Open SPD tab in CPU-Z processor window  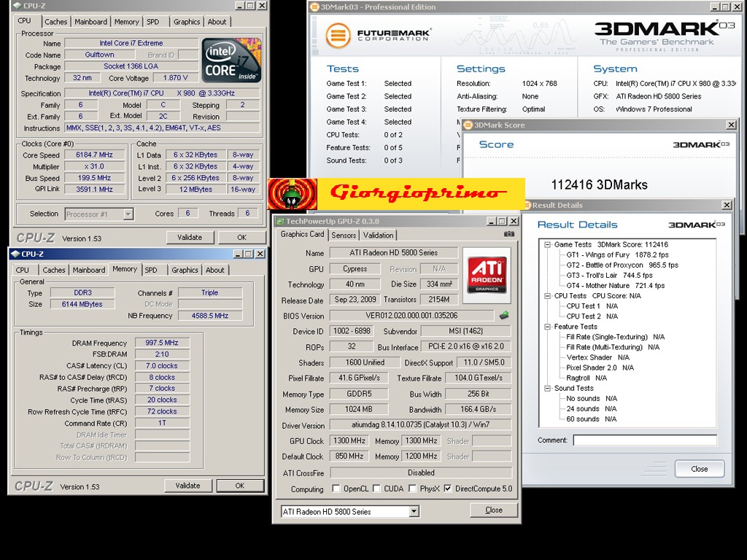pyautogui.click(x=153, y=22)
